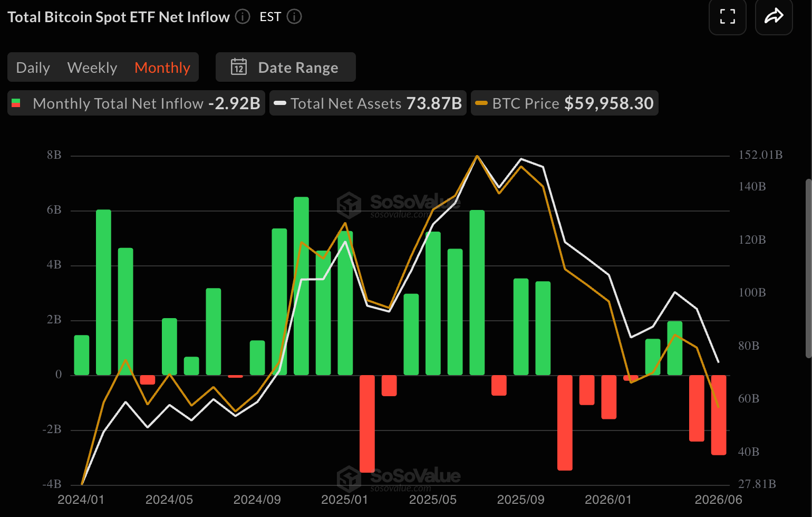Click the '2025/01' x-axis label
This screenshot has width=812, height=517.
[345, 500]
